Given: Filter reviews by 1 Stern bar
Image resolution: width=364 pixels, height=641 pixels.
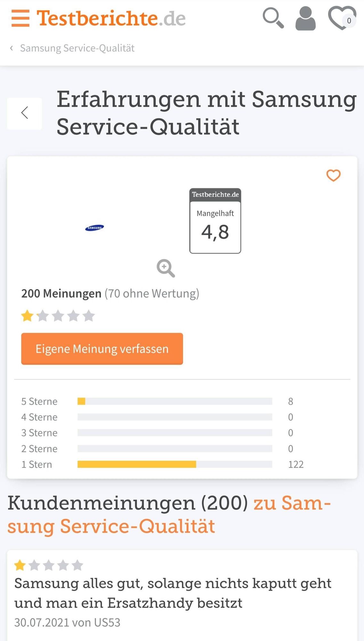Looking at the screenshot, I should tap(175, 464).
